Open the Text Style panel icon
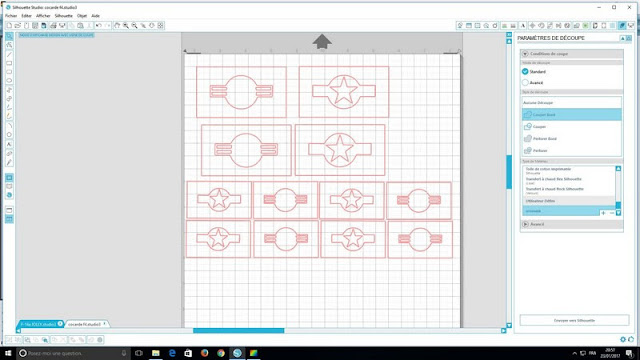The height and width of the screenshot is (360, 640). [x=523, y=25]
